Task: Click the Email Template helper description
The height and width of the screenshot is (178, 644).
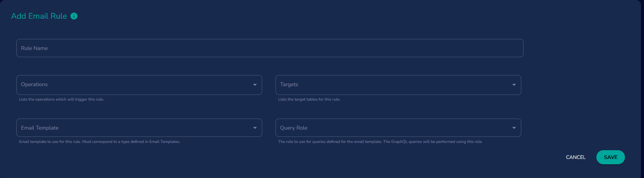Action: coord(99,142)
